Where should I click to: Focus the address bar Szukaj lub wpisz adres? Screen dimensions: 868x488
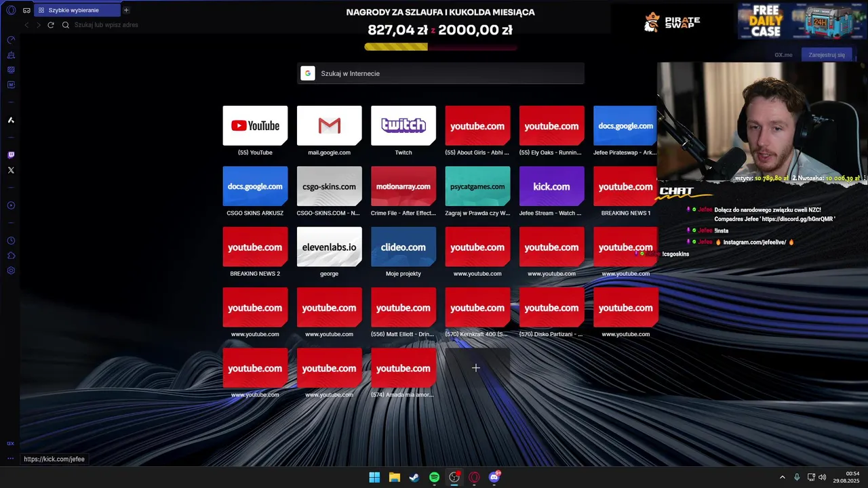(106, 25)
